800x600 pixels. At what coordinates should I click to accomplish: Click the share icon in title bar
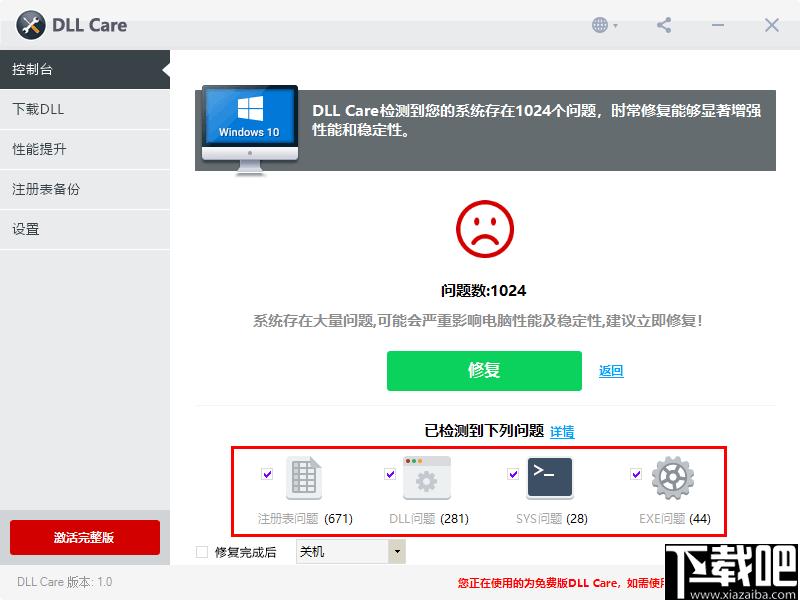pyautogui.click(x=664, y=25)
